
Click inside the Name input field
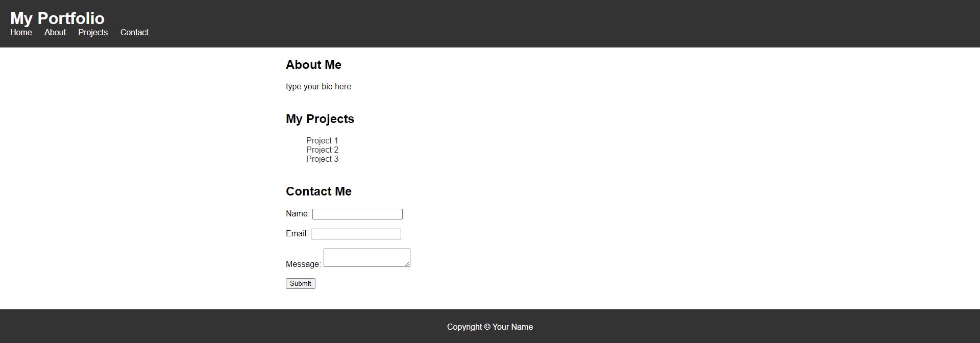click(357, 214)
